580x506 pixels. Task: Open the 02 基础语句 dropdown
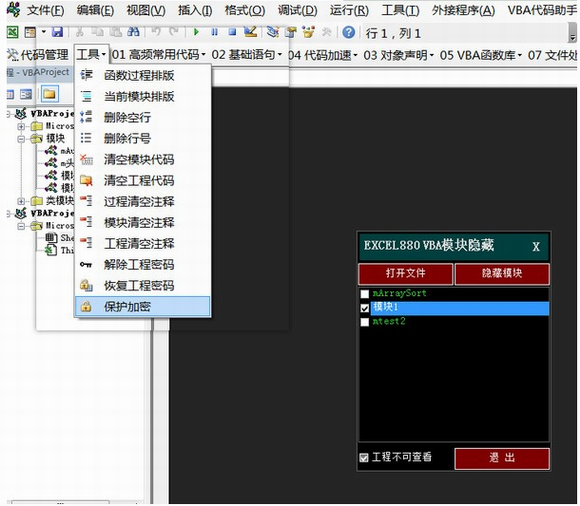point(247,55)
